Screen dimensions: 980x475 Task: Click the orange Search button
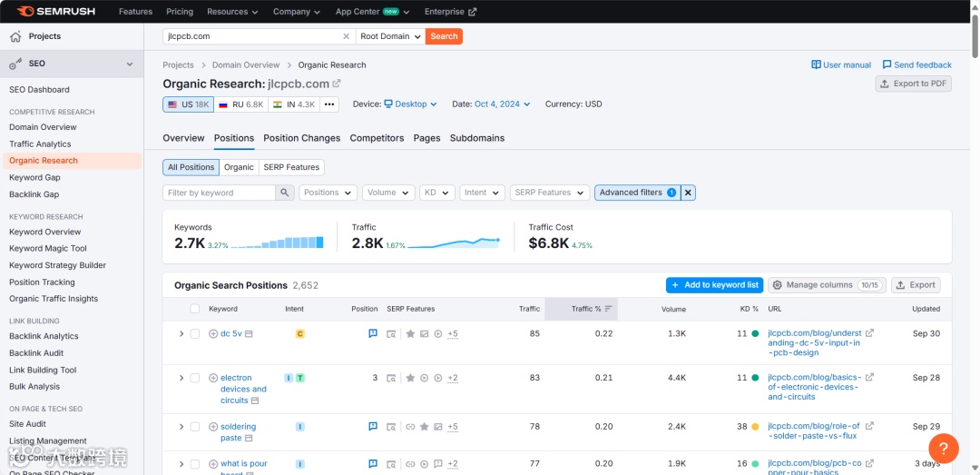pos(444,36)
